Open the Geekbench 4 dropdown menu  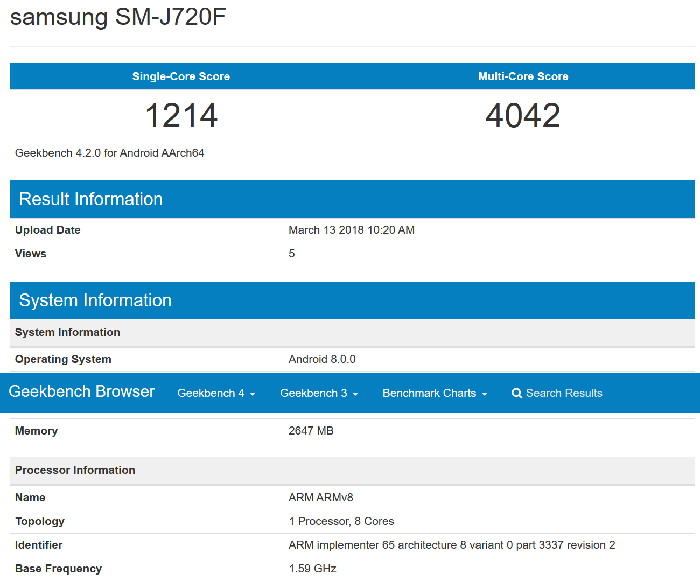216,393
